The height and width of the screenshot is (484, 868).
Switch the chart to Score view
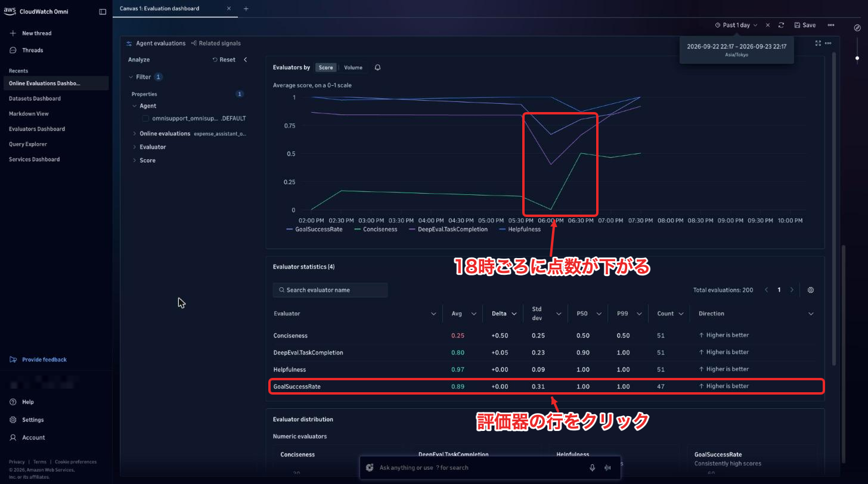coord(325,68)
